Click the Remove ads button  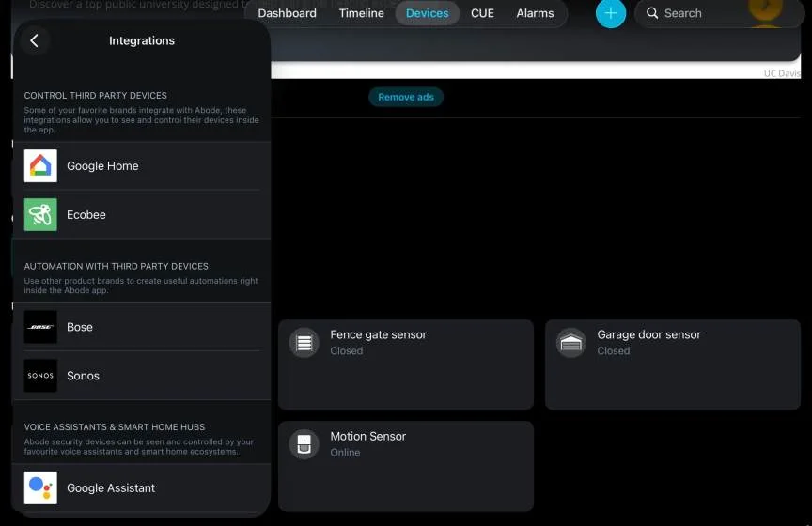coord(406,97)
